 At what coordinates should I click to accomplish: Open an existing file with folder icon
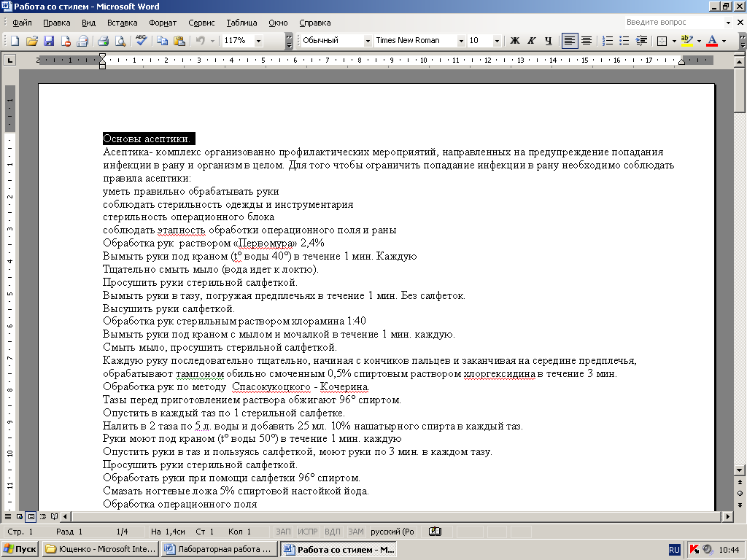pos(31,41)
